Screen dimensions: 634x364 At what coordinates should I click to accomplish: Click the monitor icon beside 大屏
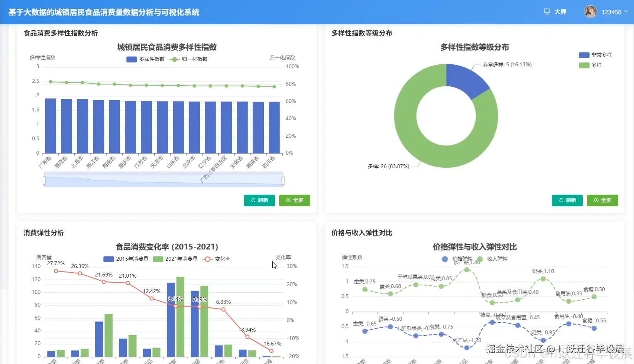pyautogui.click(x=547, y=12)
